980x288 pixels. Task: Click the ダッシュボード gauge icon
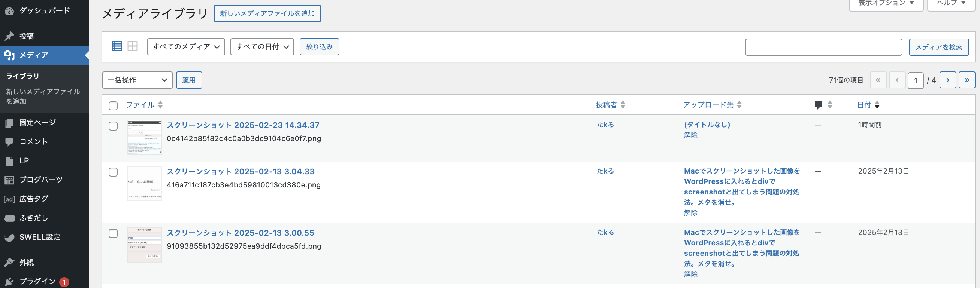point(9,11)
